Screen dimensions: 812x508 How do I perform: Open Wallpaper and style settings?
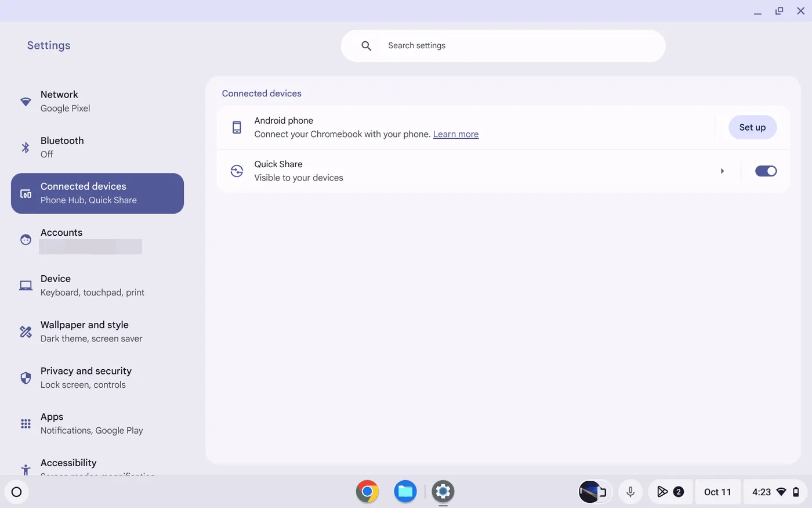pos(97,332)
